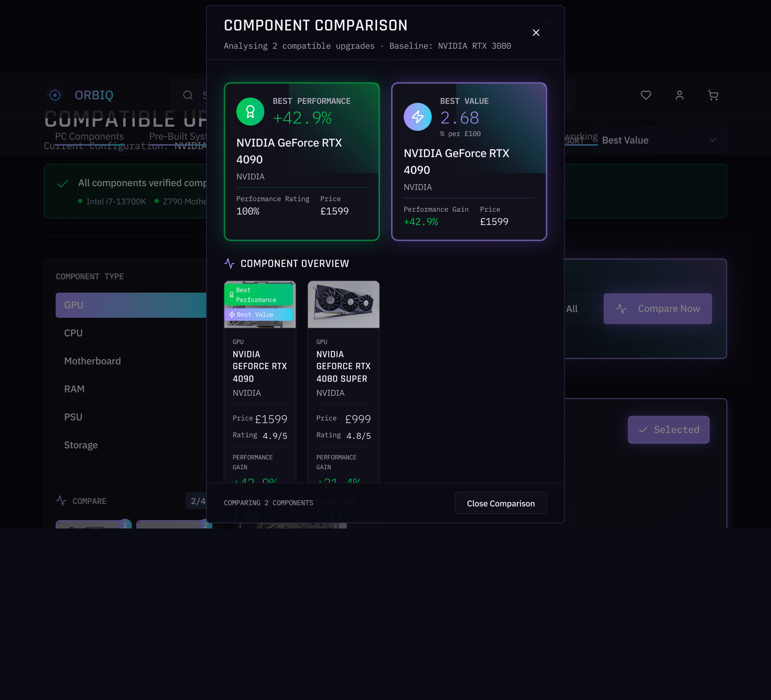The image size is (771, 700).
Task: Click the Best Value badge on RTX 4090
Action: click(x=258, y=314)
